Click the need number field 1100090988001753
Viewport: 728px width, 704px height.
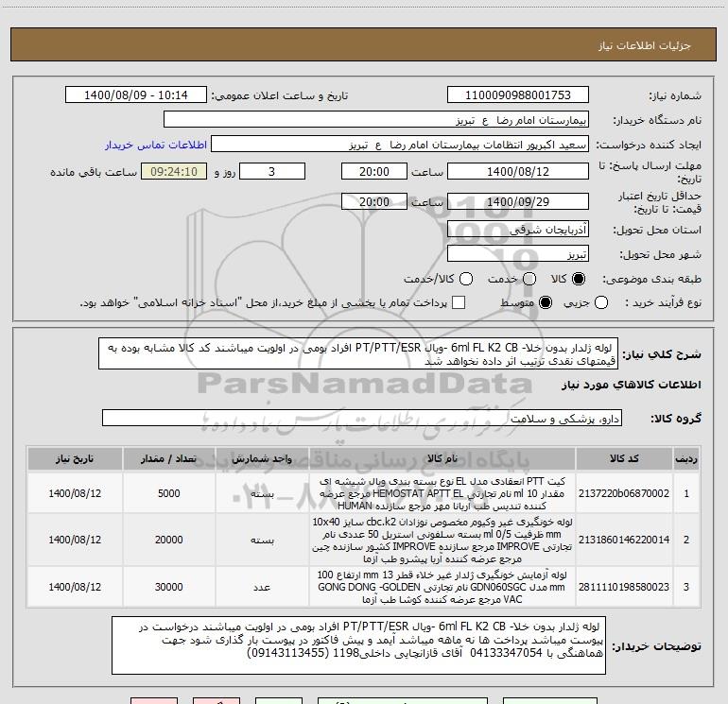pyautogui.click(x=518, y=95)
